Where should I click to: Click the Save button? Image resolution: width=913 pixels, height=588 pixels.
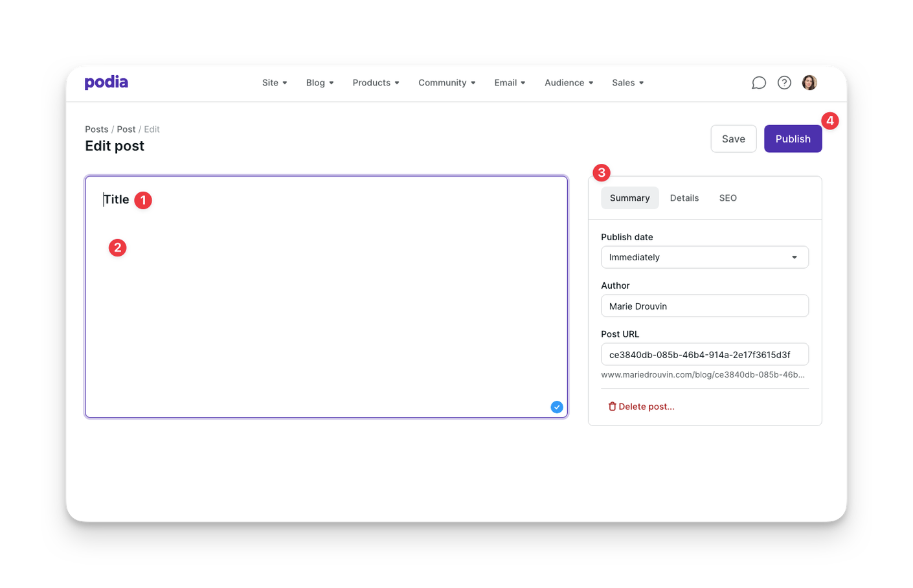733,139
